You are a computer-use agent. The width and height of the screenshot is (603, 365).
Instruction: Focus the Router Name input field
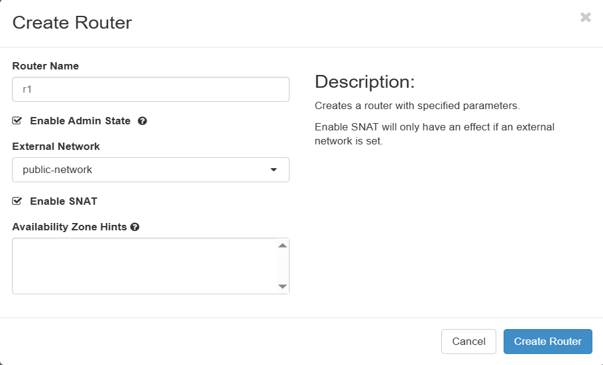[151, 89]
